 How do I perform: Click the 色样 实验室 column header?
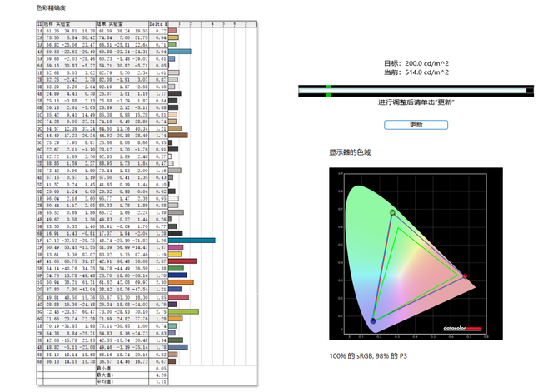pyautogui.click(x=69, y=24)
